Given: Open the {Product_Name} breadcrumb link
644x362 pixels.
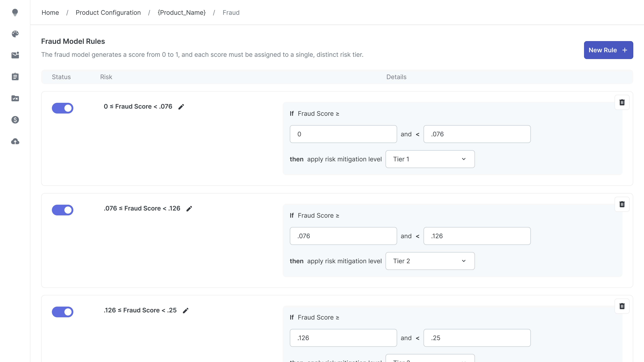Looking at the screenshot, I should pos(182,13).
